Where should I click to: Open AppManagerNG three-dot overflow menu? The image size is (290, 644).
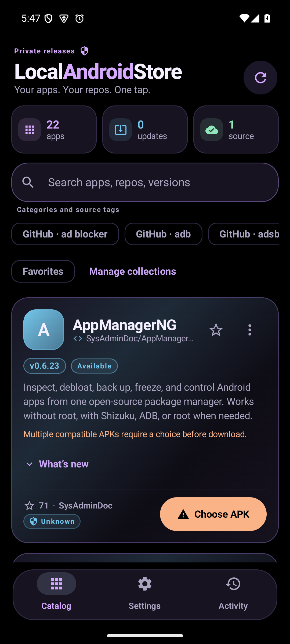click(x=250, y=330)
